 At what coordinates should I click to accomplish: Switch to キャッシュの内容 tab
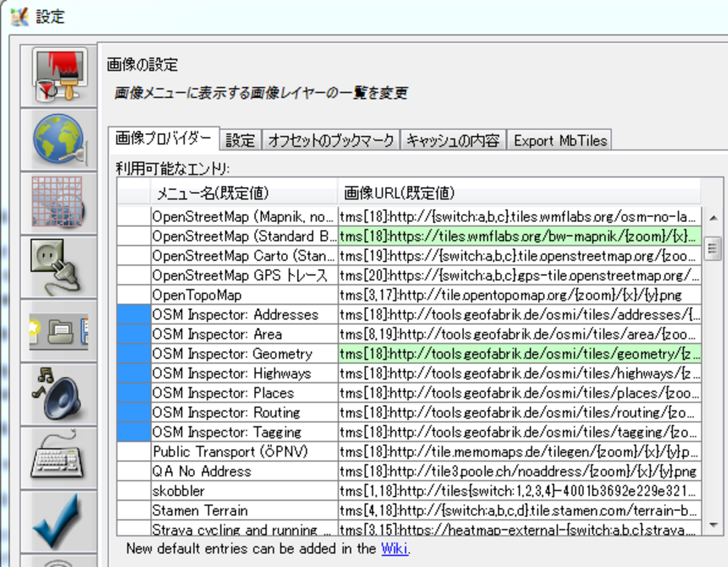(452, 140)
